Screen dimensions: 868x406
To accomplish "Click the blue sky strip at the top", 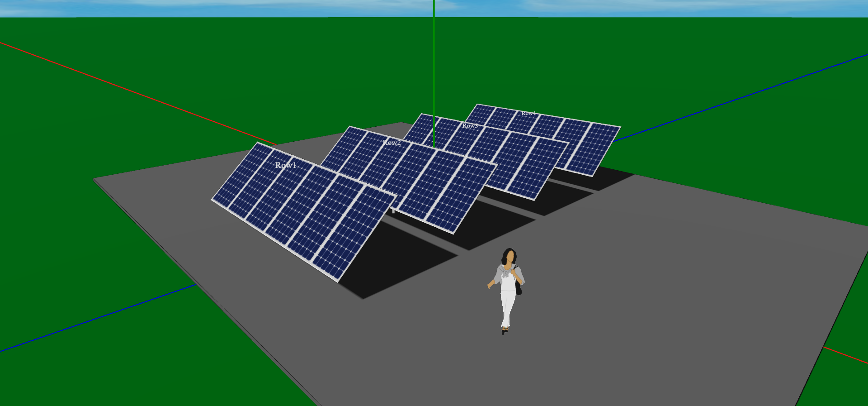I will (226, 8).
